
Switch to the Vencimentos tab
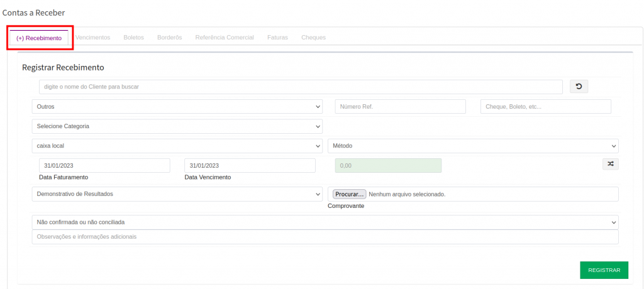(92, 38)
